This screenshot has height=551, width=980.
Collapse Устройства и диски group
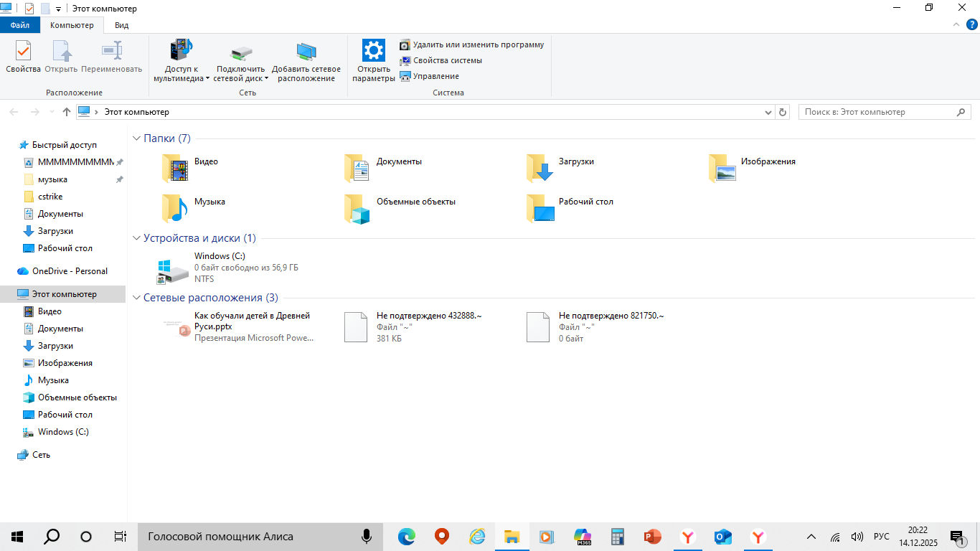click(136, 238)
